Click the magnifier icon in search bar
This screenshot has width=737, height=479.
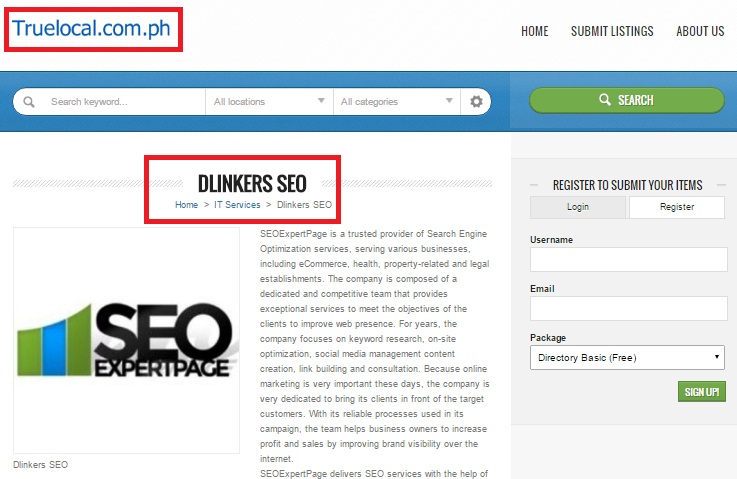(29, 101)
